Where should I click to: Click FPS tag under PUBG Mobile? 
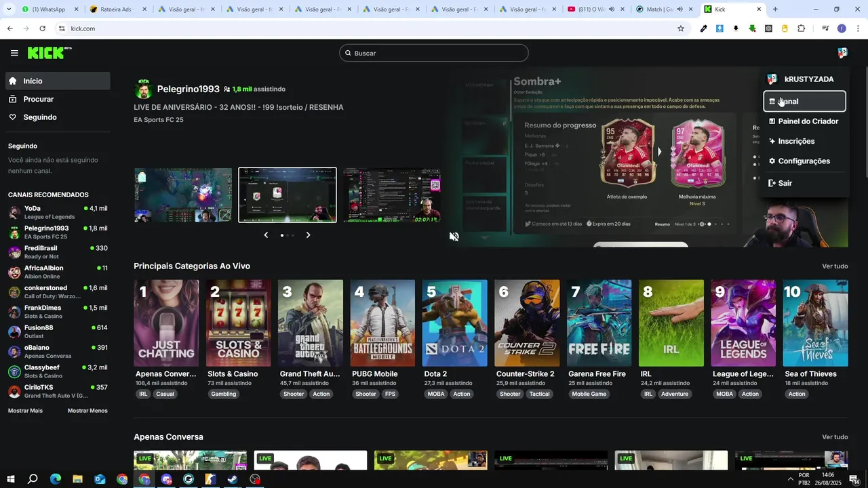(x=390, y=394)
